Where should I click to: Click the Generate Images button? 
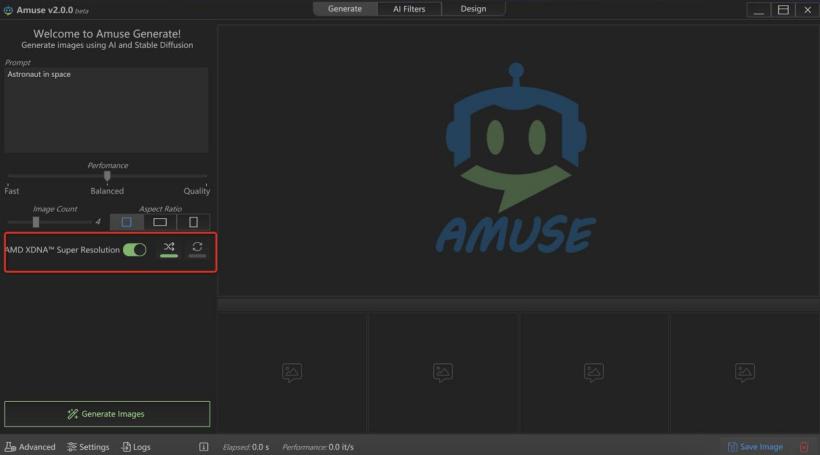pyautogui.click(x=107, y=414)
